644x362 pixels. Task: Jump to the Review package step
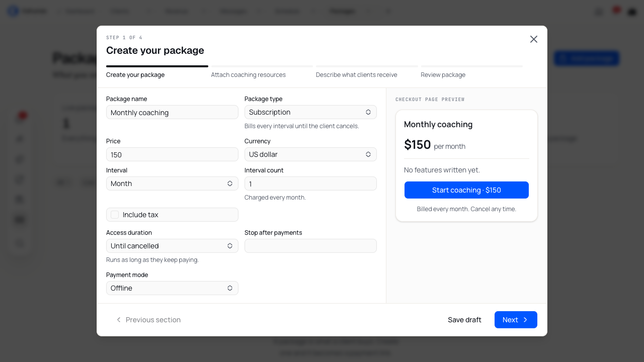click(471, 72)
